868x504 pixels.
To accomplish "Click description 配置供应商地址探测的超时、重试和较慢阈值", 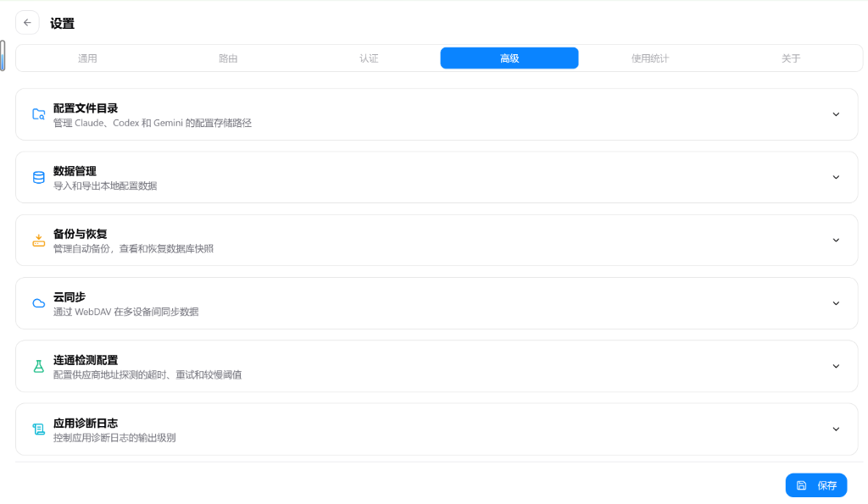I will (x=147, y=375).
